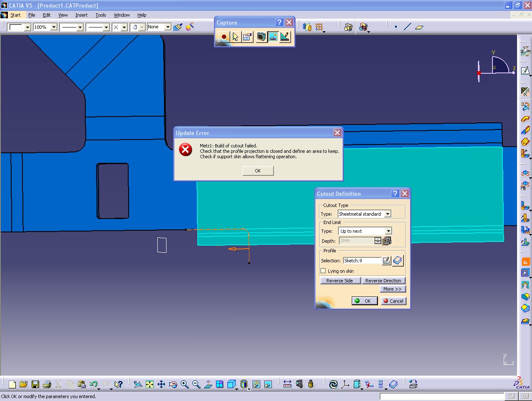The image size is (532, 401).
Task: Expand the isometric view flyout arrow
Action: pos(237,389)
